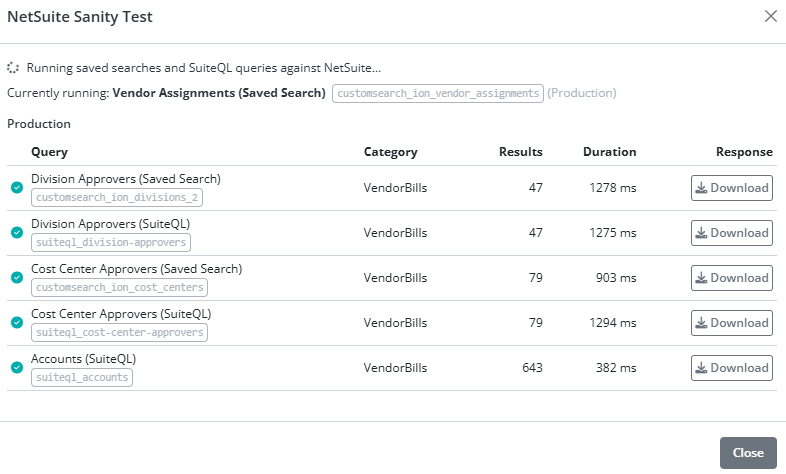
Task: Click the 1275 ms duration value
Action: pos(613,233)
